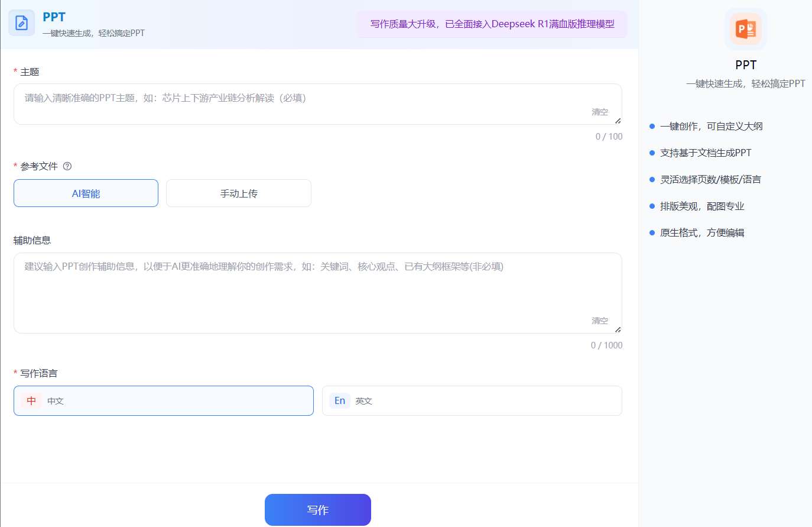This screenshot has width=812, height=527.
Task: Click sidebar subtitle 一键快速生成，轻松搞定PPT
Action: pos(746,84)
